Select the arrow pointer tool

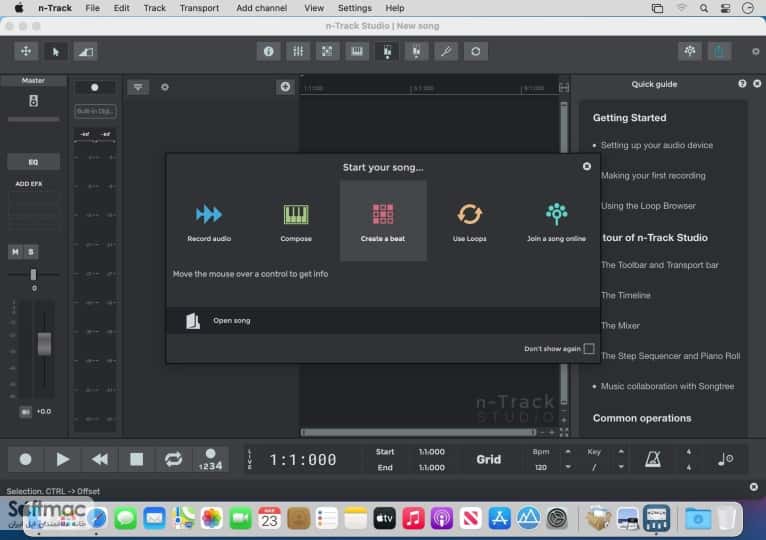coord(56,51)
